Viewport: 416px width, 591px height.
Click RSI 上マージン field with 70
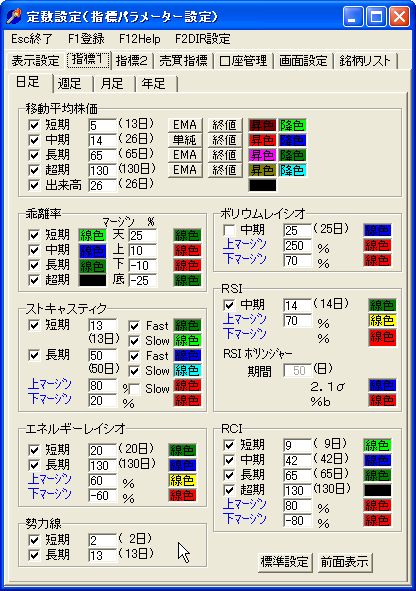(x=297, y=321)
